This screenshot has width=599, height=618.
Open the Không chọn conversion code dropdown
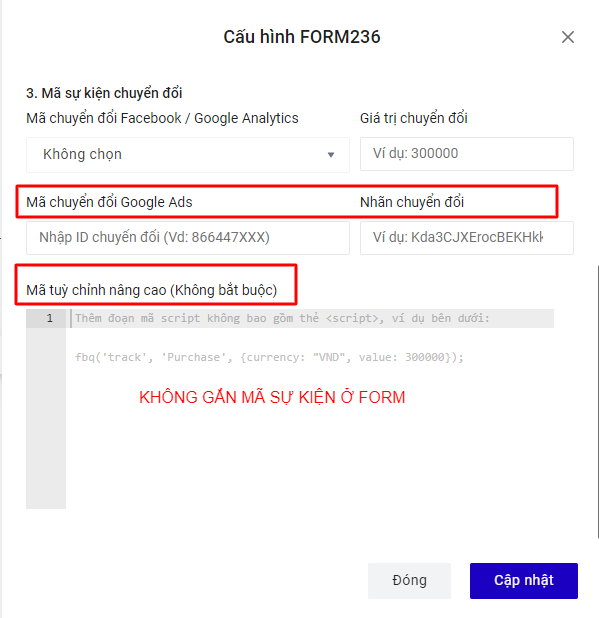coord(188,154)
